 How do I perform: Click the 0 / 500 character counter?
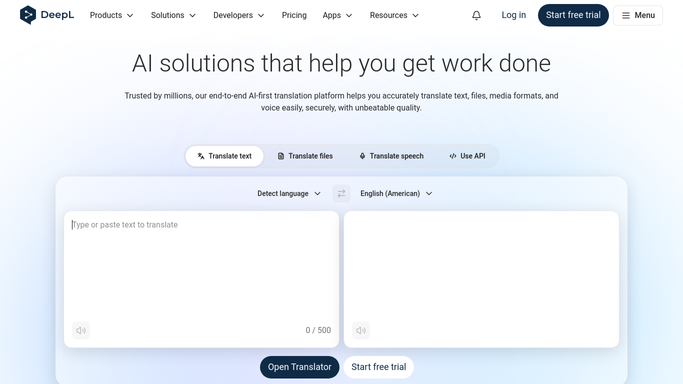coord(318,330)
